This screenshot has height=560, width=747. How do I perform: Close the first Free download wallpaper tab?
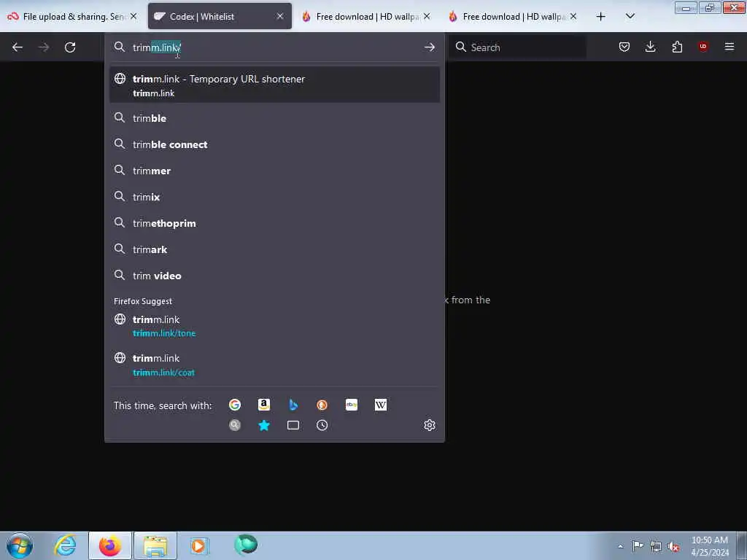pyautogui.click(x=427, y=16)
